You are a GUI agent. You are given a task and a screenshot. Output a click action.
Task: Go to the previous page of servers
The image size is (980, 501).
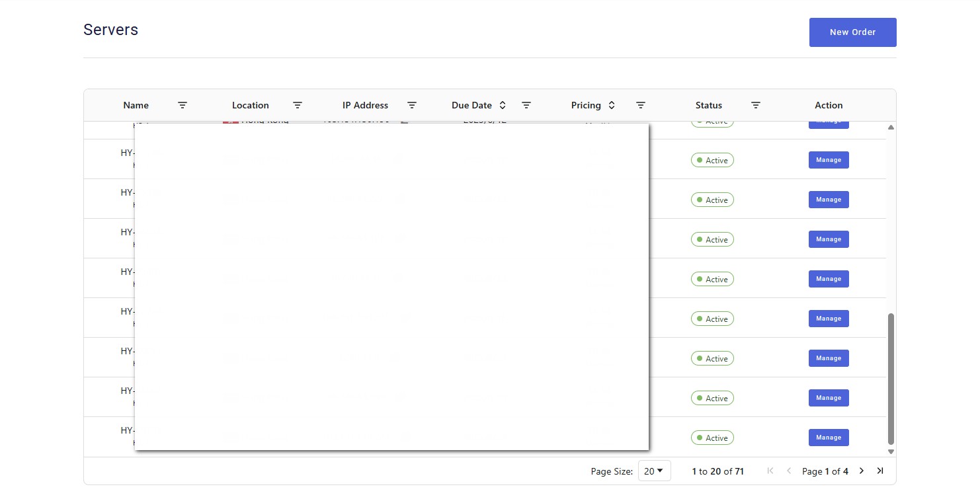click(x=789, y=471)
